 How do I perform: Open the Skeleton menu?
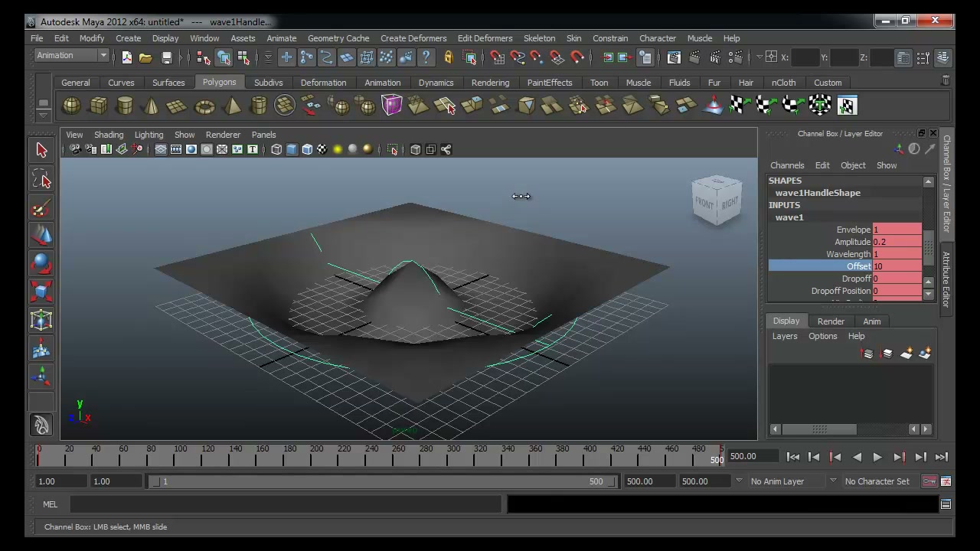pos(540,38)
